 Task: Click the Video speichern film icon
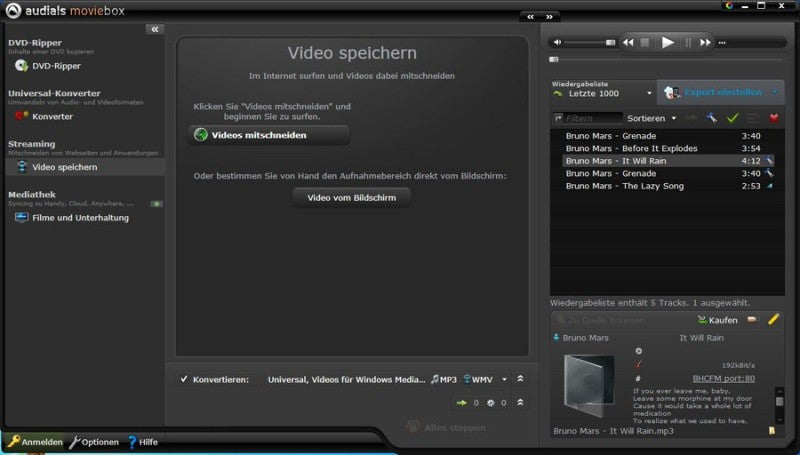click(22, 166)
